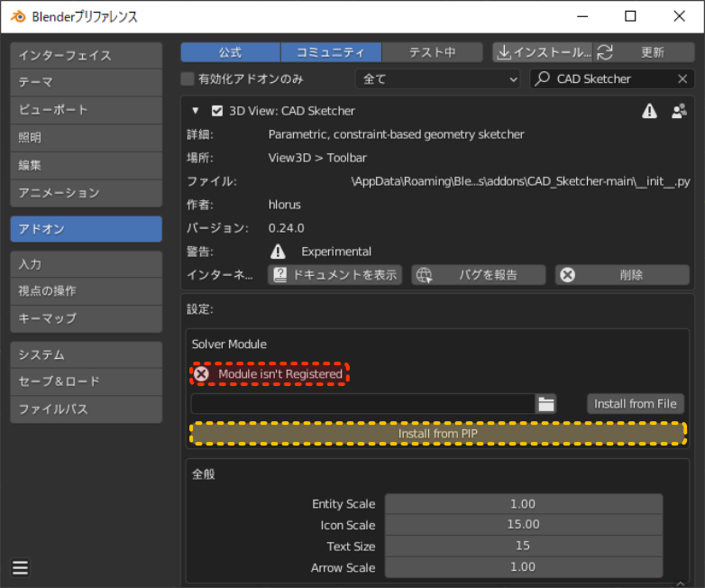Toggle the テスト中 filter button
705x588 pixels.
click(x=432, y=52)
